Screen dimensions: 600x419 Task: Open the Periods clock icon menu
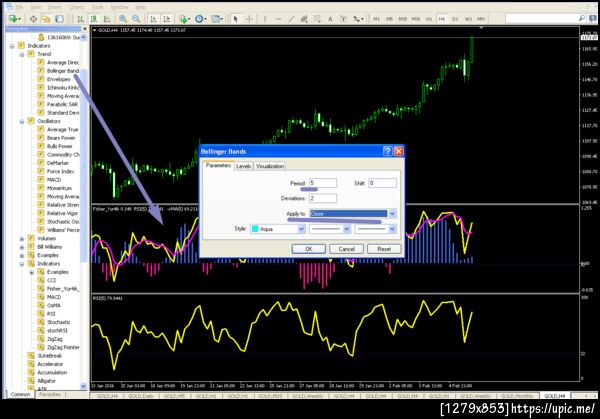[200, 19]
